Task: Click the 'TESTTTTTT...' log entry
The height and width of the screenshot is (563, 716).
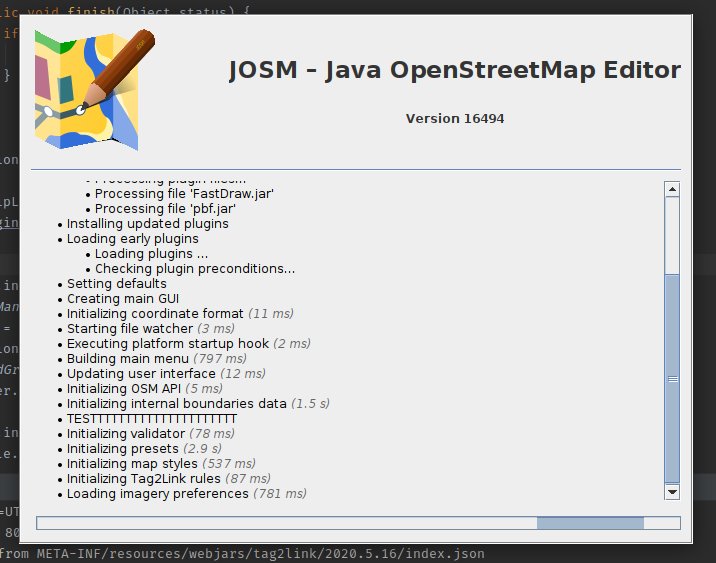Action: 152,419
